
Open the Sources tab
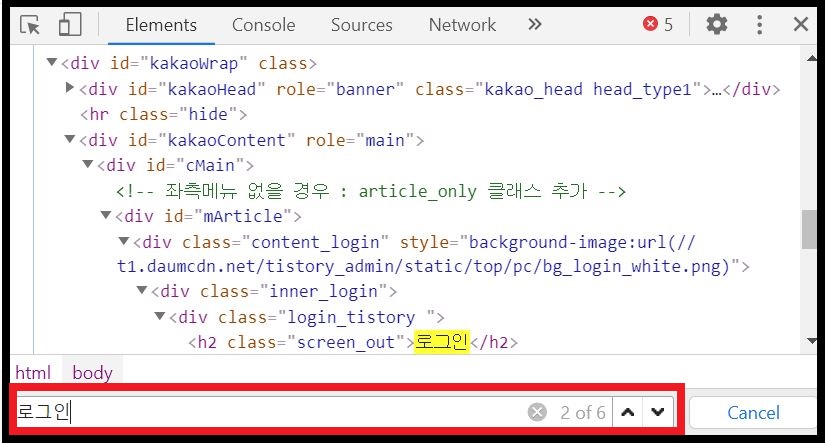pos(361,25)
